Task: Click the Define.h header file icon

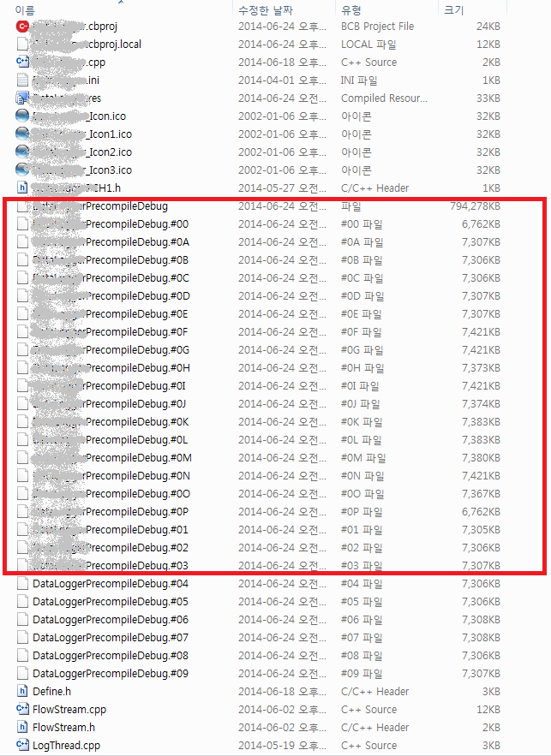Action: [x=22, y=691]
